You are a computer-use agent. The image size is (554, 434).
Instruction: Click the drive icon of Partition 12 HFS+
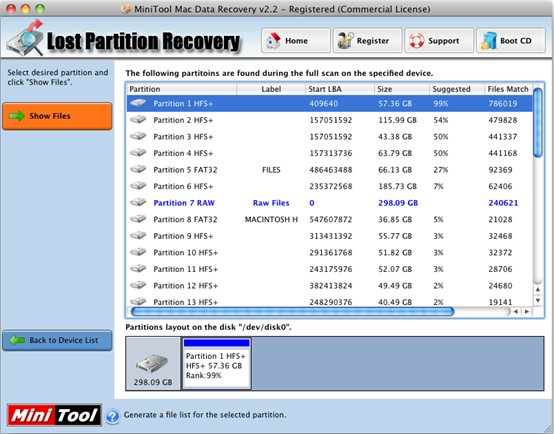pyautogui.click(x=138, y=286)
